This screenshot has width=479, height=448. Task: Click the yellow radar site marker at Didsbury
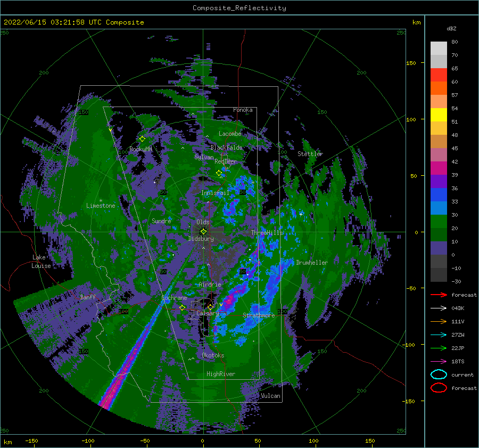point(203,232)
